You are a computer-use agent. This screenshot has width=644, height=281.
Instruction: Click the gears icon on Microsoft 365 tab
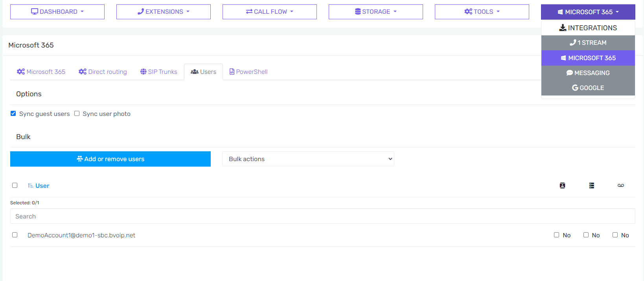pos(21,72)
